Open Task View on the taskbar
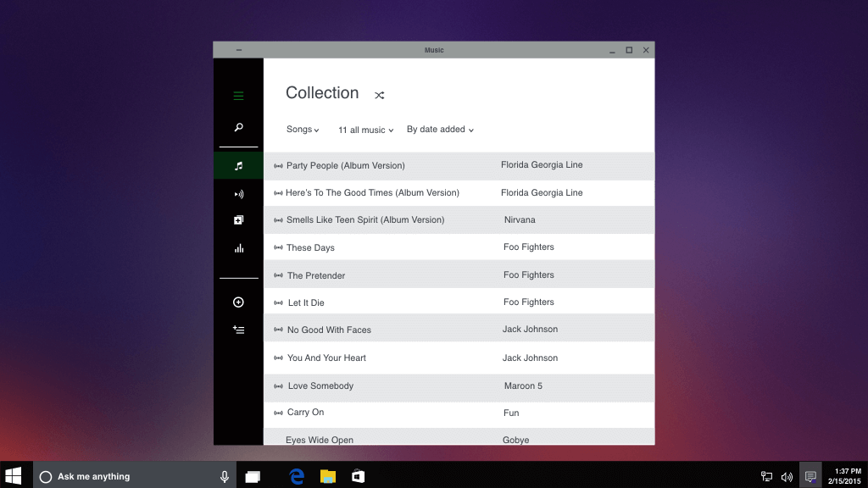This screenshot has width=868, height=488. pos(253,476)
